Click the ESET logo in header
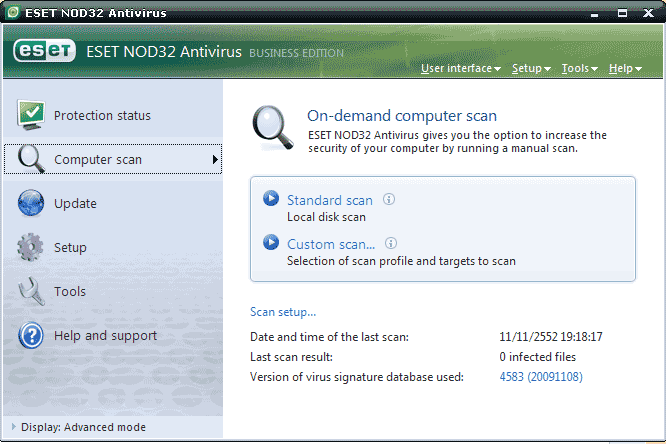This screenshot has height=444, width=666. click(x=45, y=52)
